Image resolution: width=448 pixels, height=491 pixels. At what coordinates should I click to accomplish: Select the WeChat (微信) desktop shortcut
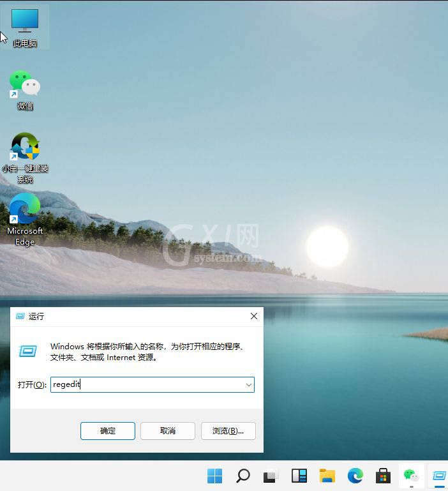(x=25, y=90)
